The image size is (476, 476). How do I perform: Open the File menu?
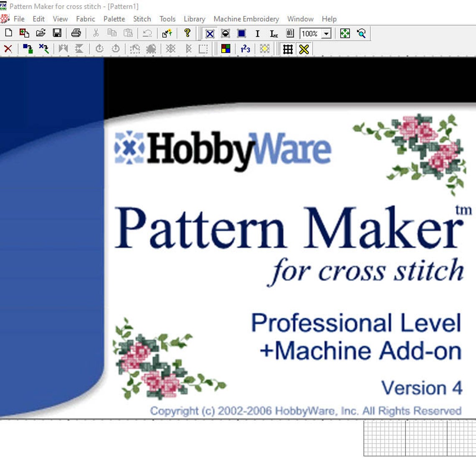(19, 19)
